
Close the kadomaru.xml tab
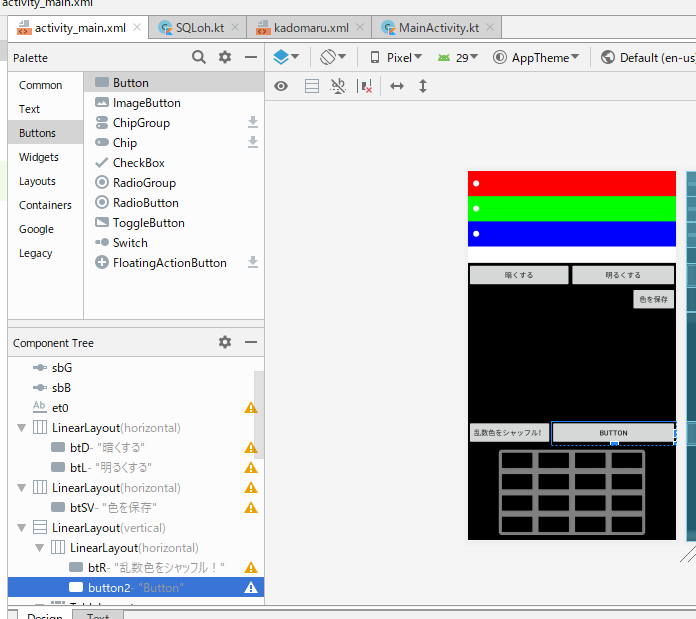click(360, 27)
